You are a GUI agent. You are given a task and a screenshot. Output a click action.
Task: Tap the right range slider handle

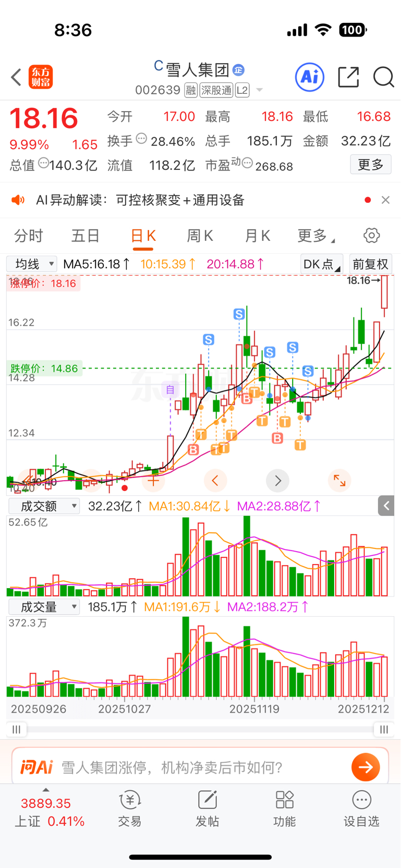(x=384, y=729)
